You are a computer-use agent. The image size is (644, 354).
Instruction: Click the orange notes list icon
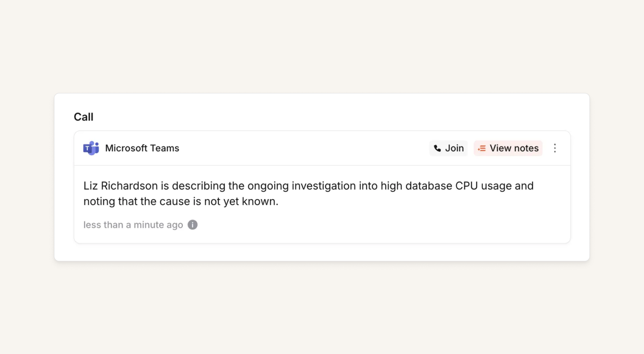482,148
